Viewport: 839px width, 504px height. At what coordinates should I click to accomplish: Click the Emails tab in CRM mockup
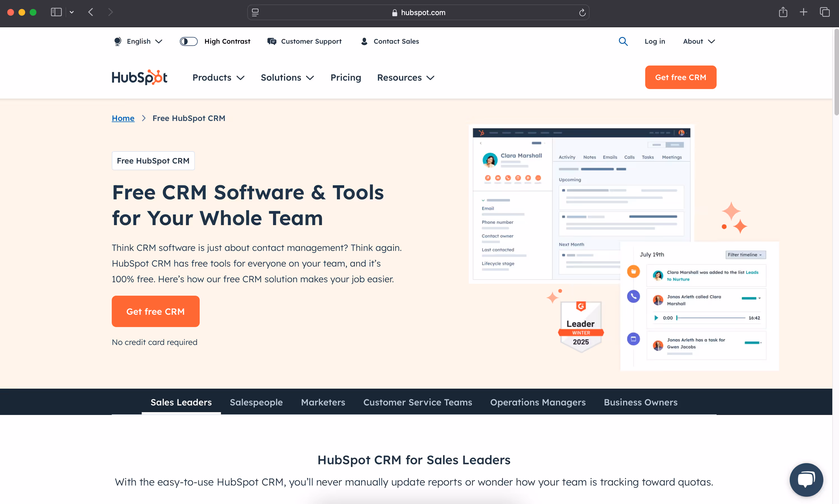pos(610,157)
